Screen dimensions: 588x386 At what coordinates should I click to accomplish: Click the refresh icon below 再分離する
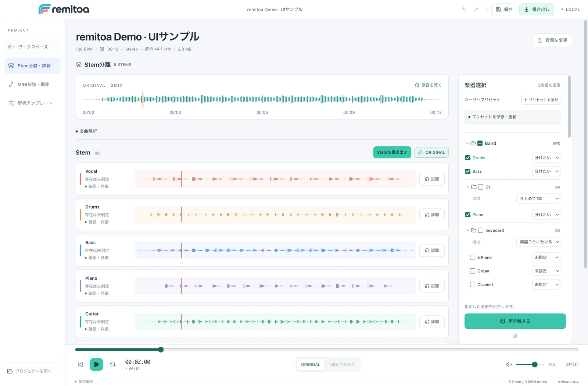tap(515, 336)
